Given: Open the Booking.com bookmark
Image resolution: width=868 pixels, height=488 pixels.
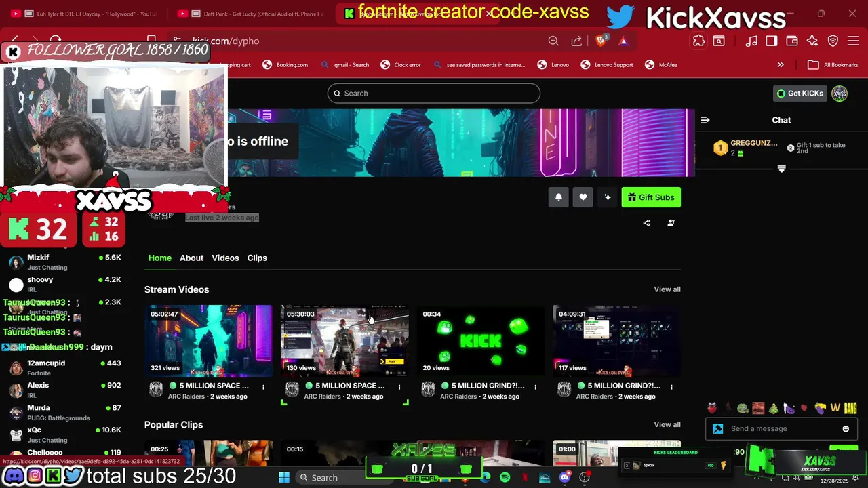Looking at the screenshot, I should [285, 65].
